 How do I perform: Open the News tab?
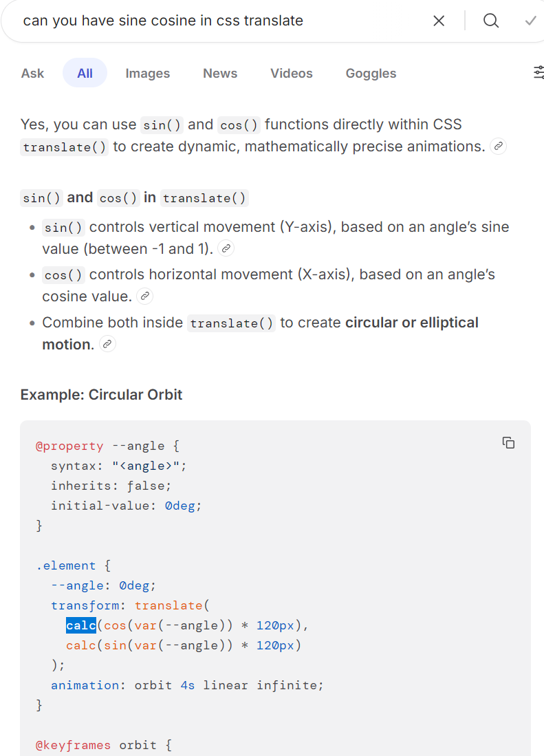coord(220,74)
